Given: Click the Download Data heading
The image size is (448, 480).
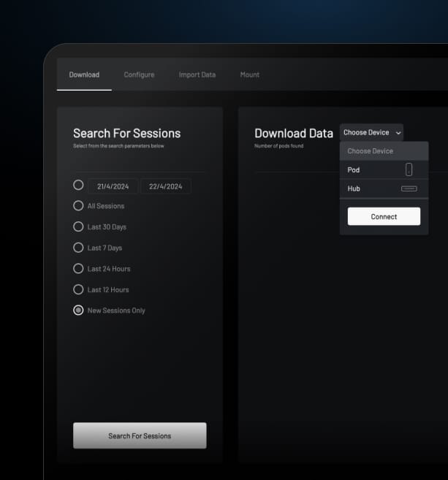Looking at the screenshot, I should click(294, 134).
